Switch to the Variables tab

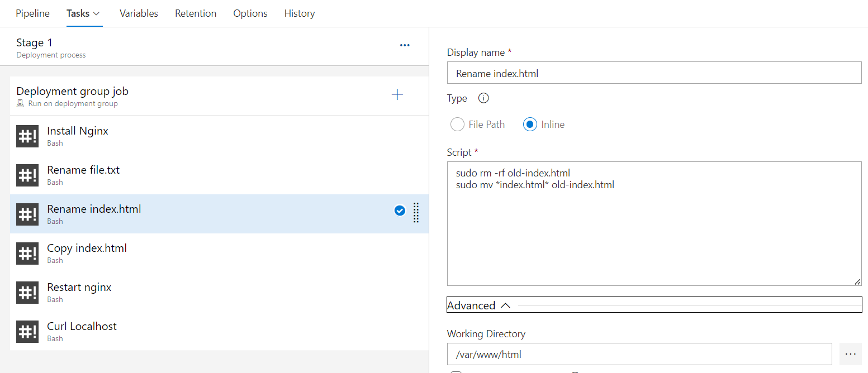click(x=139, y=13)
